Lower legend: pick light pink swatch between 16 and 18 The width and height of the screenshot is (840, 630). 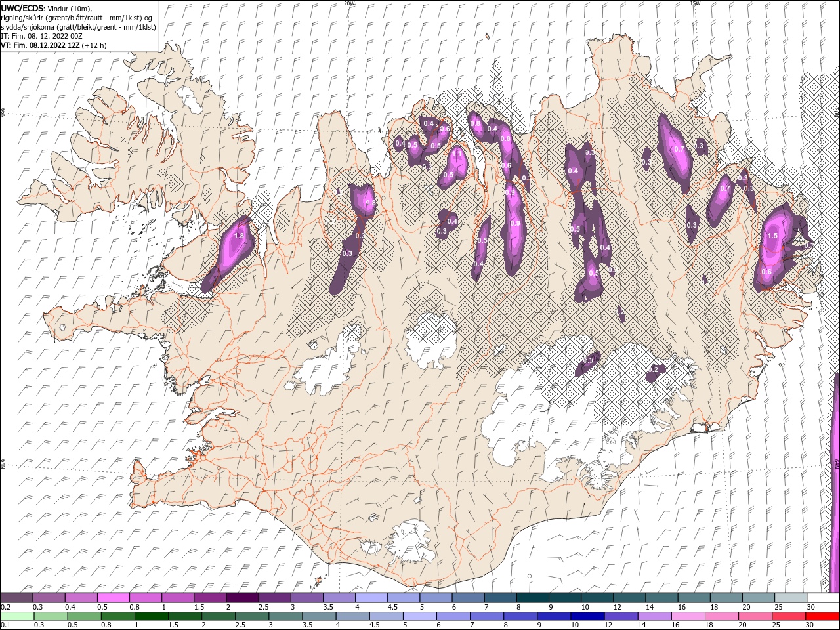pyautogui.click(x=688, y=616)
